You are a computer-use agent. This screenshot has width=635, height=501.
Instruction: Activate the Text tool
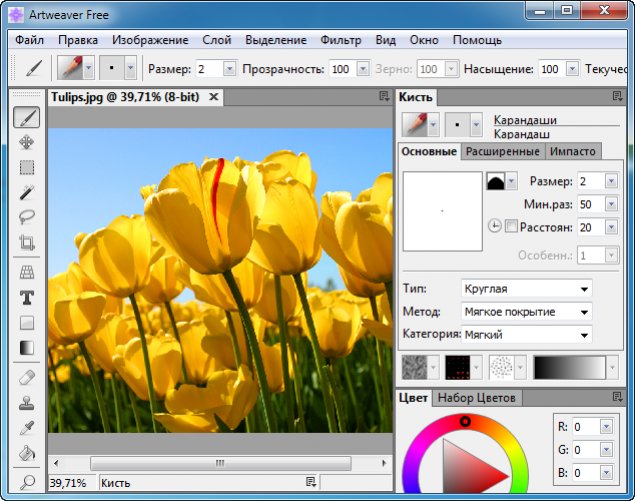[27, 298]
